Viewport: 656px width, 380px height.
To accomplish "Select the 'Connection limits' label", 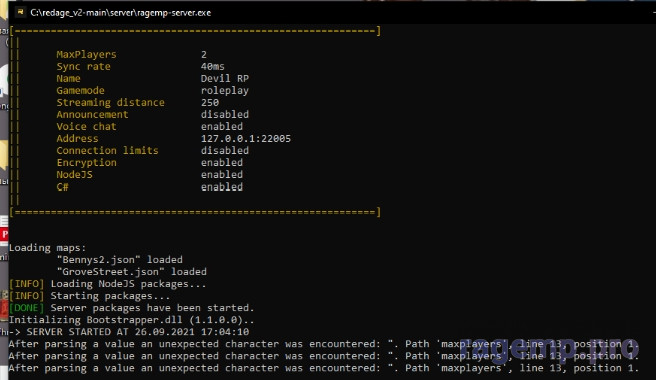I will tap(108, 150).
